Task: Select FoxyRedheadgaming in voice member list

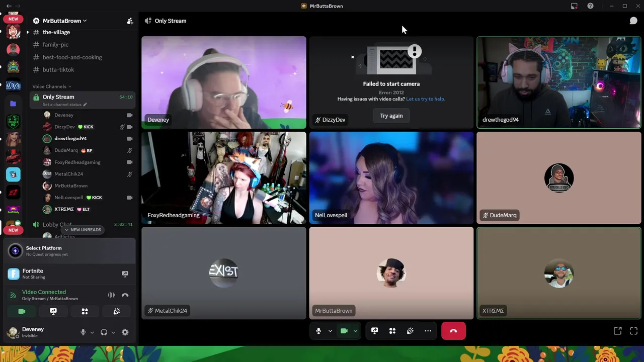Action: pos(77,162)
